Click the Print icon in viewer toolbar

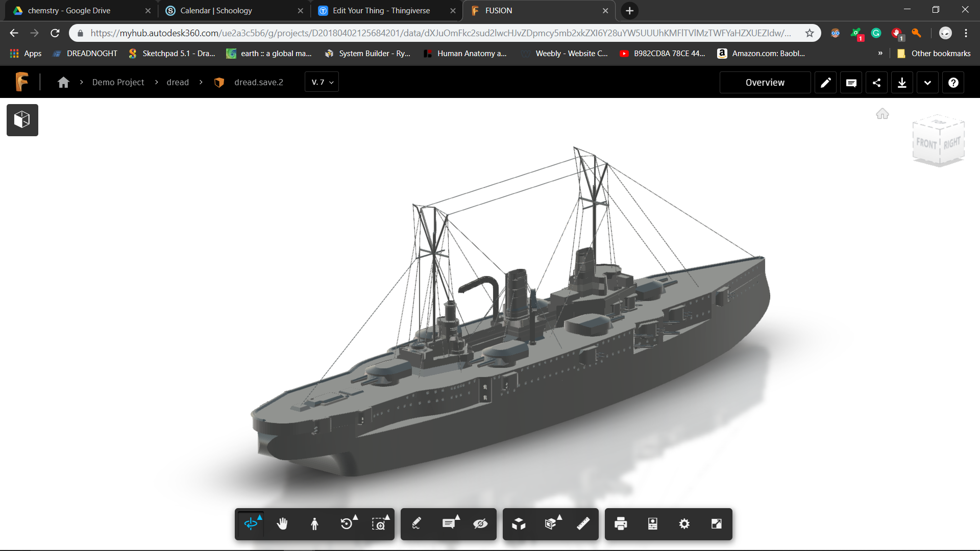pyautogui.click(x=621, y=523)
